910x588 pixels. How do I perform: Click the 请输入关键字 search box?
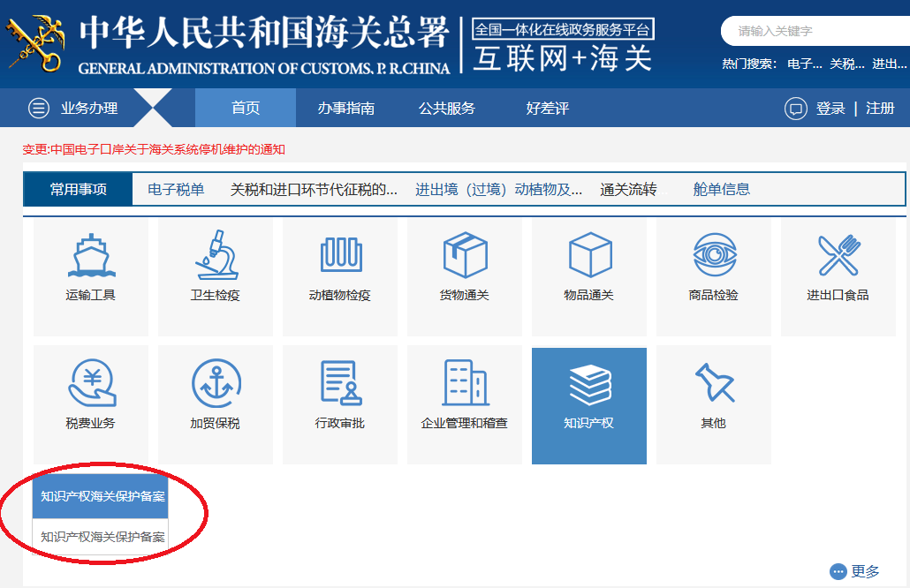(x=815, y=31)
